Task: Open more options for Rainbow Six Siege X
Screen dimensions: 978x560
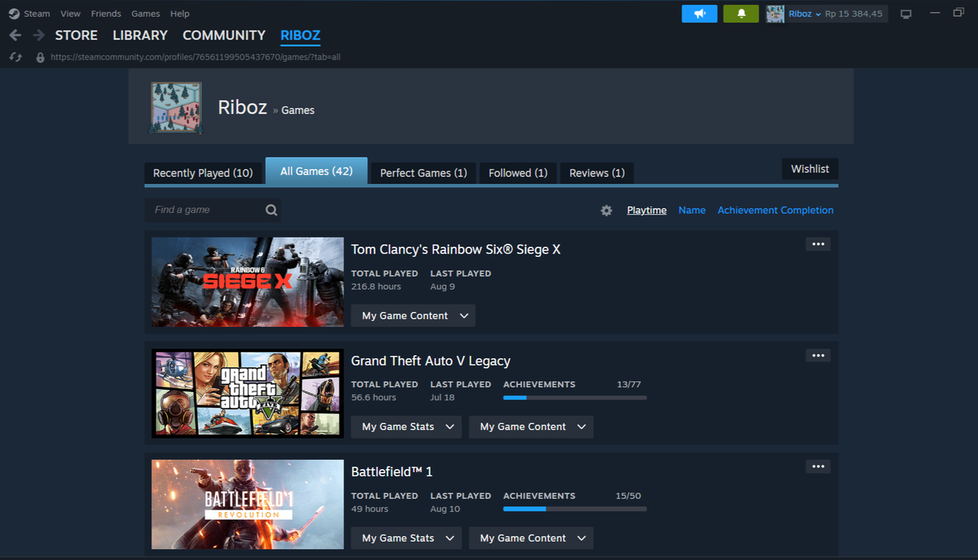Action: (818, 244)
